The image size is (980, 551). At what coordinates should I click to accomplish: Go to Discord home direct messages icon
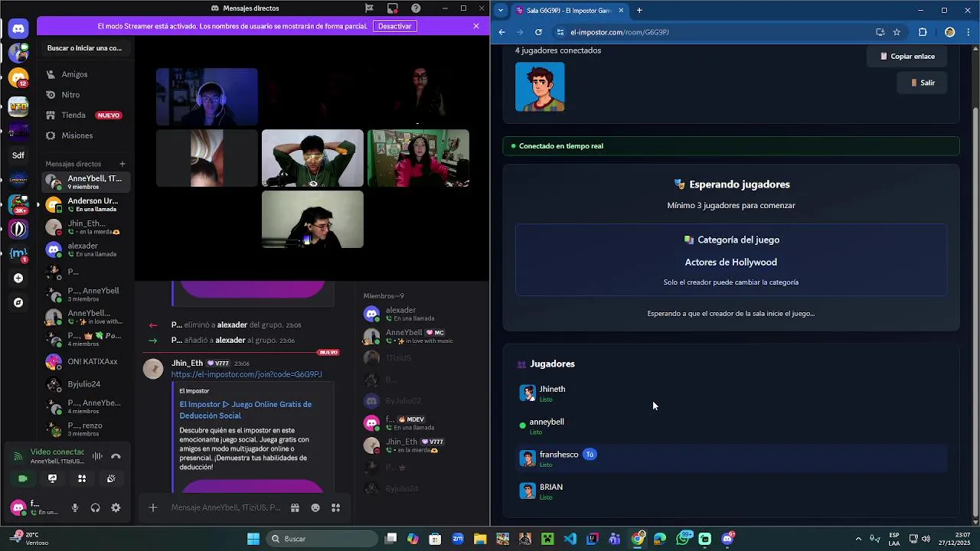(x=18, y=29)
